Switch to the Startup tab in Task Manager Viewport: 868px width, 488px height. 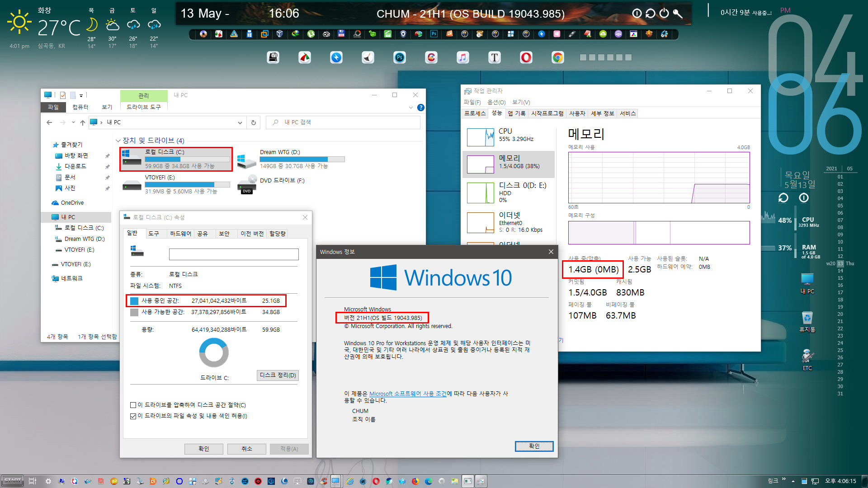coord(547,113)
